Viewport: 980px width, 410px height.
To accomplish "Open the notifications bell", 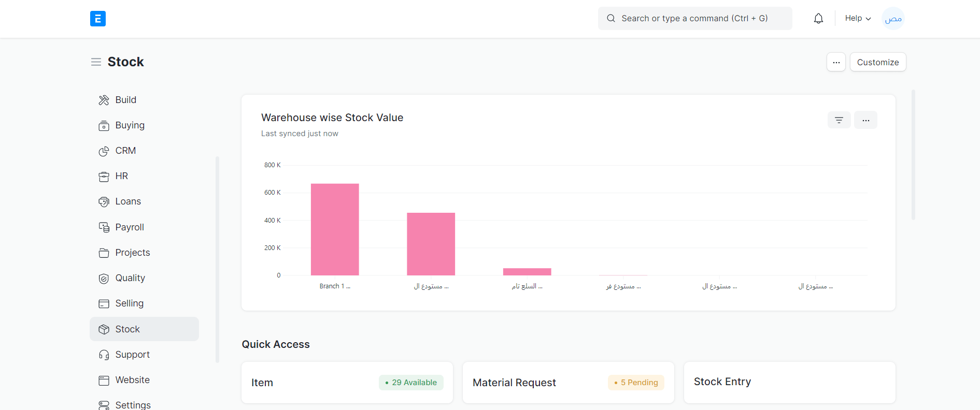I will [x=818, y=19].
